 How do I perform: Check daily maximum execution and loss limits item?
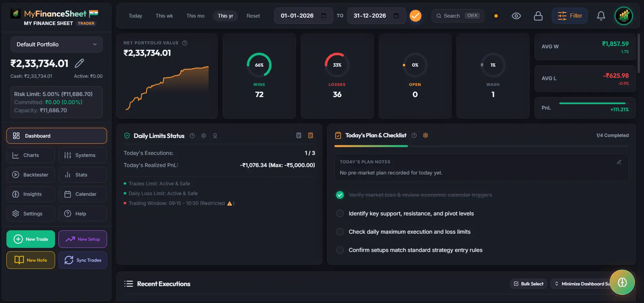click(340, 232)
